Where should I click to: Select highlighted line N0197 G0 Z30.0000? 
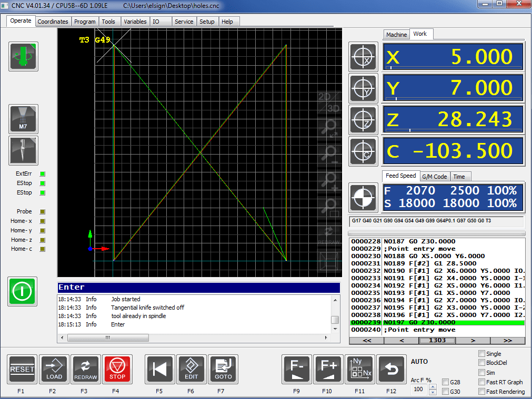[437, 322]
